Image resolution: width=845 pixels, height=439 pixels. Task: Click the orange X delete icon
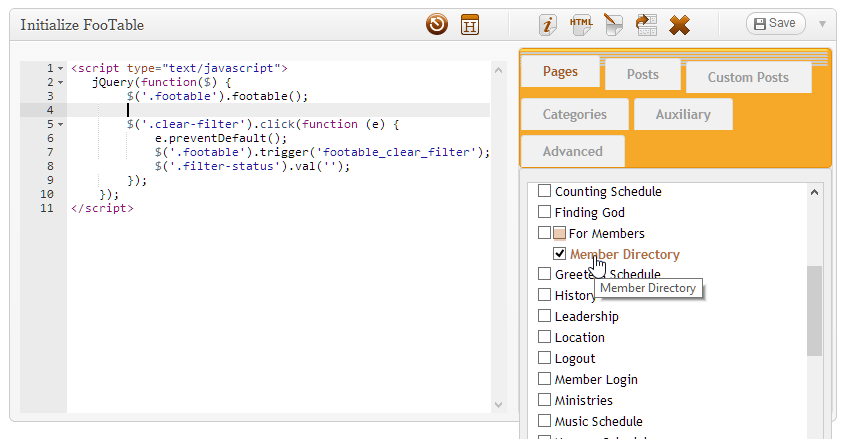[x=680, y=25]
